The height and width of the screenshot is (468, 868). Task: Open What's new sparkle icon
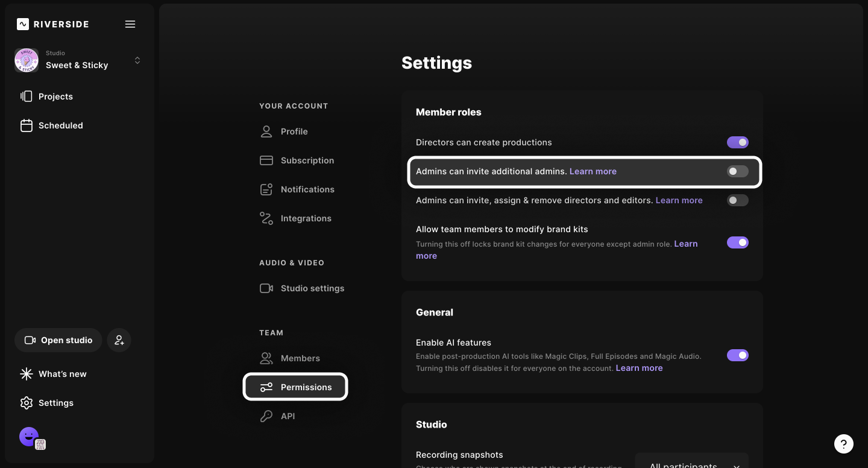pyautogui.click(x=27, y=374)
